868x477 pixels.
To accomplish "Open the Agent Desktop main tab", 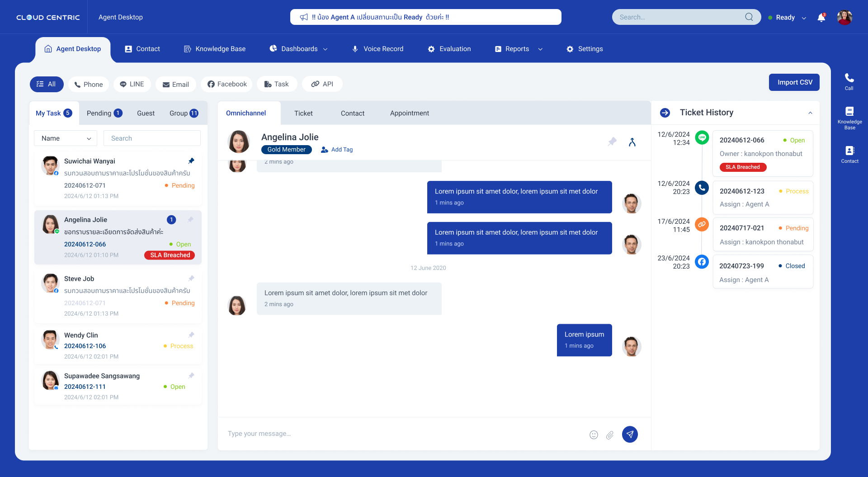I will click(x=73, y=49).
